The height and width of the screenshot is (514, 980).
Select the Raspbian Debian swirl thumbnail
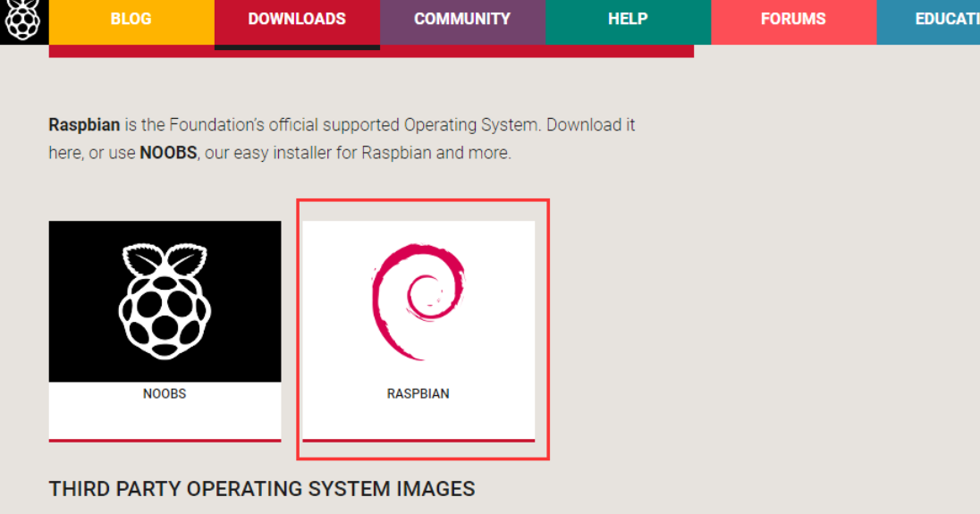click(x=418, y=301)
